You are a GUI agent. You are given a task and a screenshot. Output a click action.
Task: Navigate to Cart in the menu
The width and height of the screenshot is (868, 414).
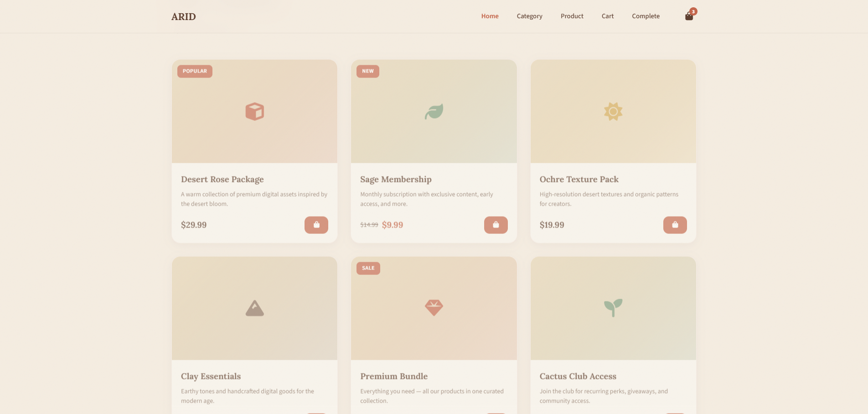[608, 16]
